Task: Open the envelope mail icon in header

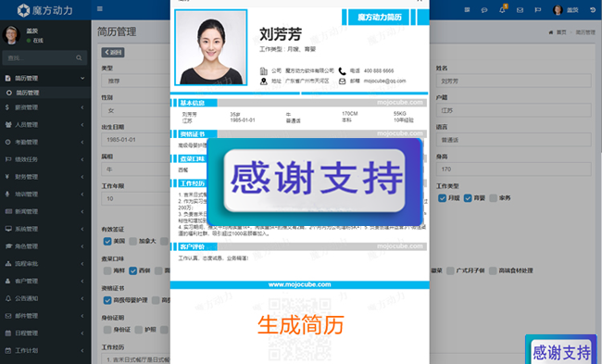Action: tap(520, 10)
